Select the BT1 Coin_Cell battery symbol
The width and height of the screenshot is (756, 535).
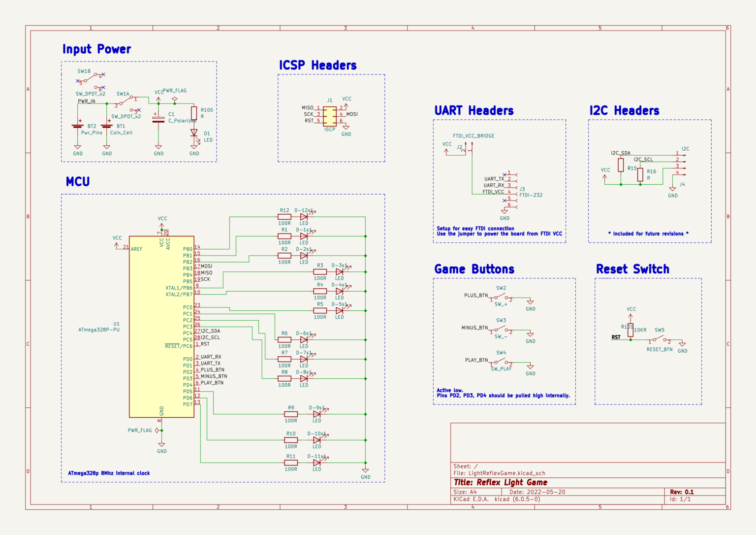click(x=107, y=126)
